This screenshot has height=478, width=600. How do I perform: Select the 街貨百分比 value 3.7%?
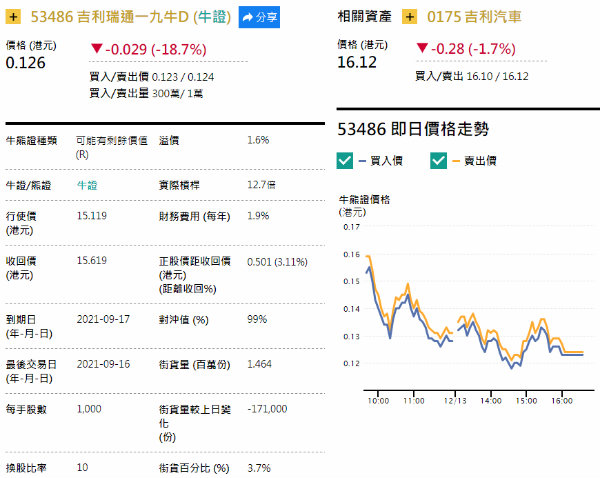[x=259, y=468]
